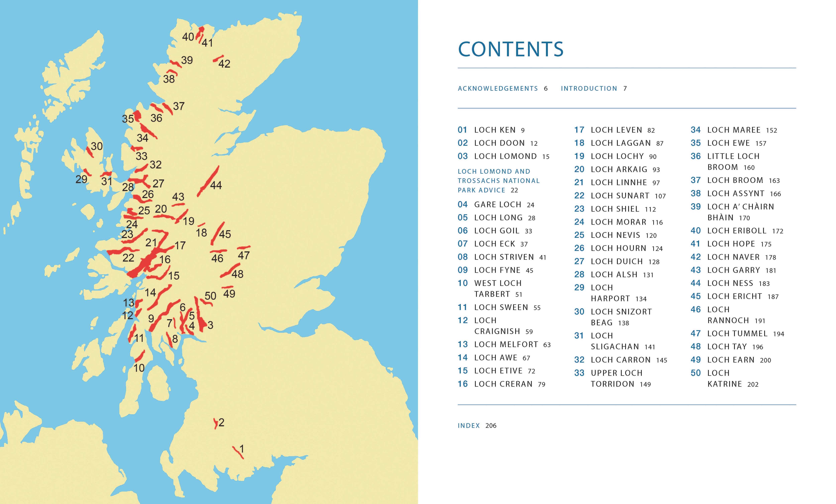
Task: Select contents entry LOCH ETIVE
Action: pyautogui.click(x=496, y=371)
